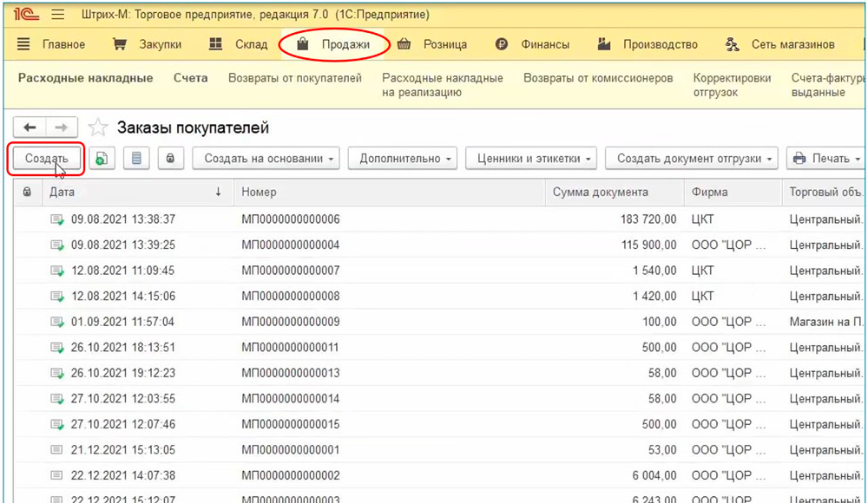
Task: Open the Печать dropdown menu
Action: click(825, 159)
